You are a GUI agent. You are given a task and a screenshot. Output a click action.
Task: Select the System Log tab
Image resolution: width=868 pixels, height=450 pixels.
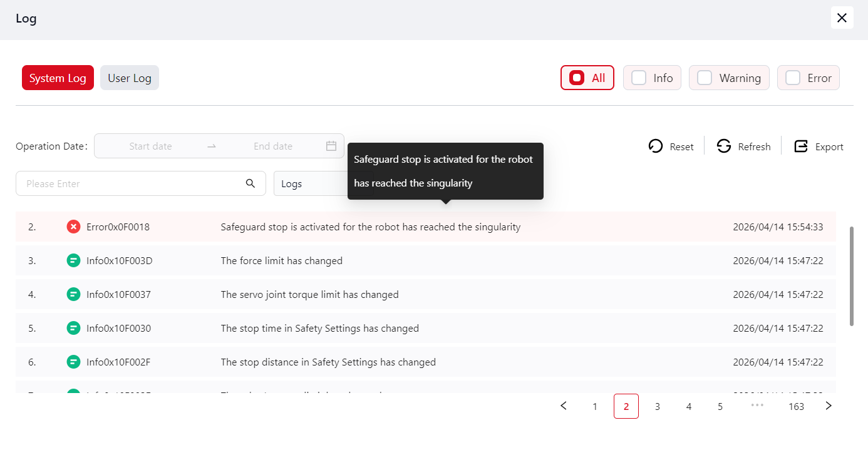click(x=58, y=78)
